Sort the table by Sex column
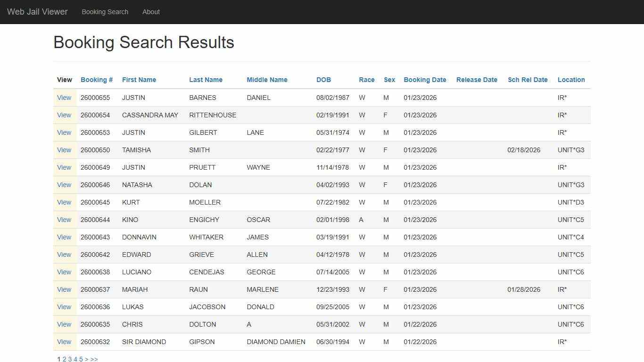Screen dimensions: 644x362 pyautogui.click(x=389, y=80)
